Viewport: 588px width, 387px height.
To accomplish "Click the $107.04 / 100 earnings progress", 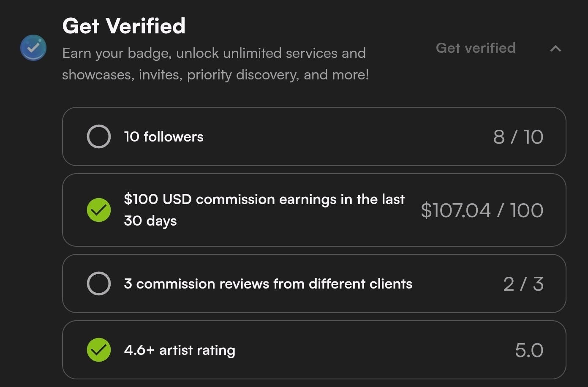I will click(x=482, y=210).
